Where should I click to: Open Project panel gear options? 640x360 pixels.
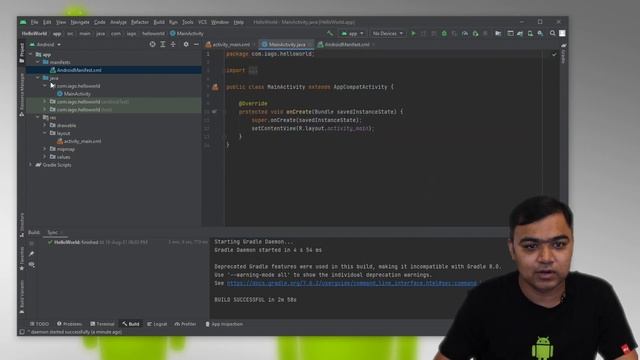point(186,44)
